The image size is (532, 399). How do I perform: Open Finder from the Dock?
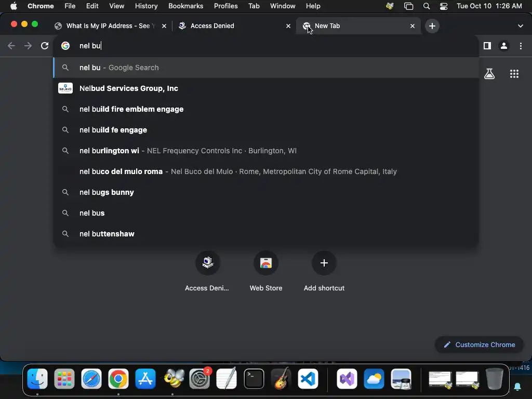(x=37, y=378)
